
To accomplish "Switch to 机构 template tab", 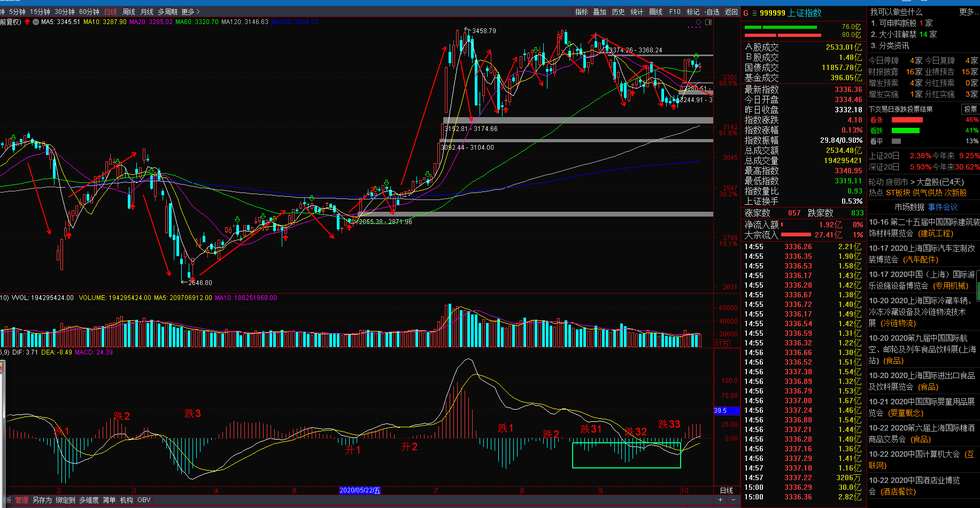I will (x=127, y=500).
